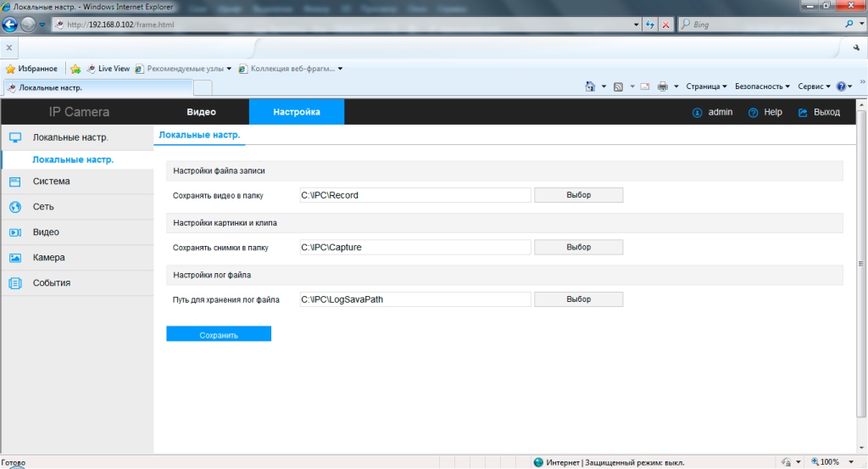Open the Страница menu
The width and height of the screenshot is (868, 469).
(x=706, y=87)
